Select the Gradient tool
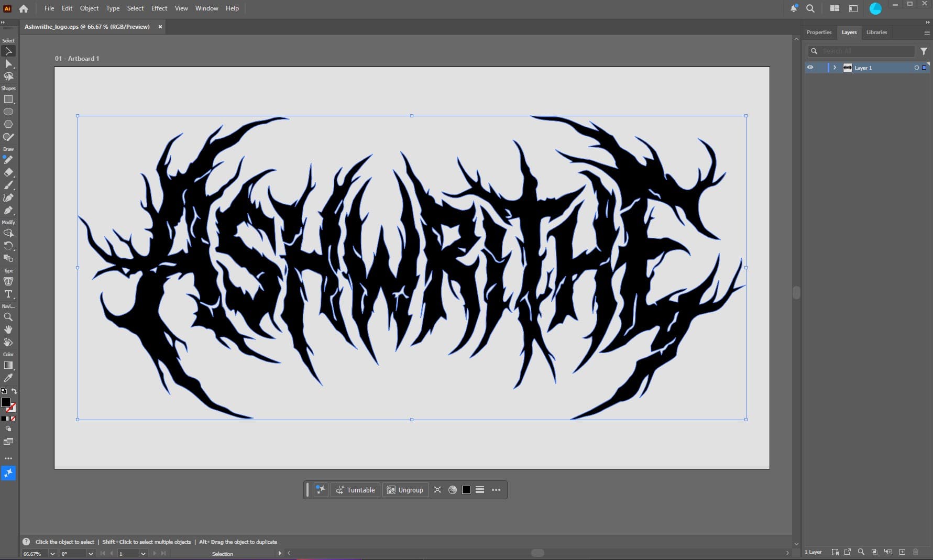Image resolution: width=933 pixels, height=560 pixels. click(8, 365)
